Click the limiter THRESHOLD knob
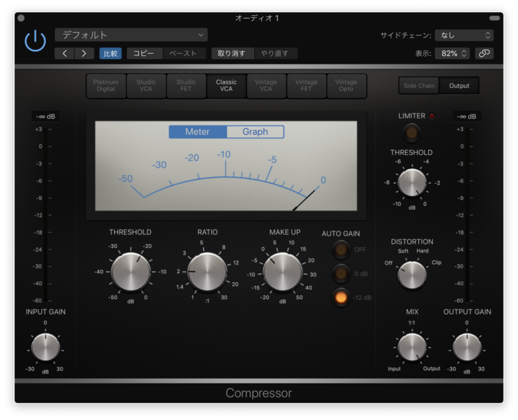 point(412,183)
